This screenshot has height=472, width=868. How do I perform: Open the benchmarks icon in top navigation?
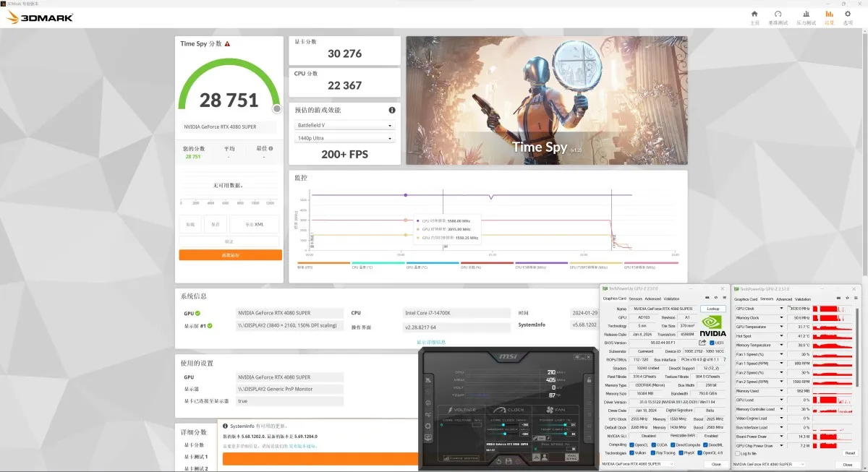click(x=778, y=14)
